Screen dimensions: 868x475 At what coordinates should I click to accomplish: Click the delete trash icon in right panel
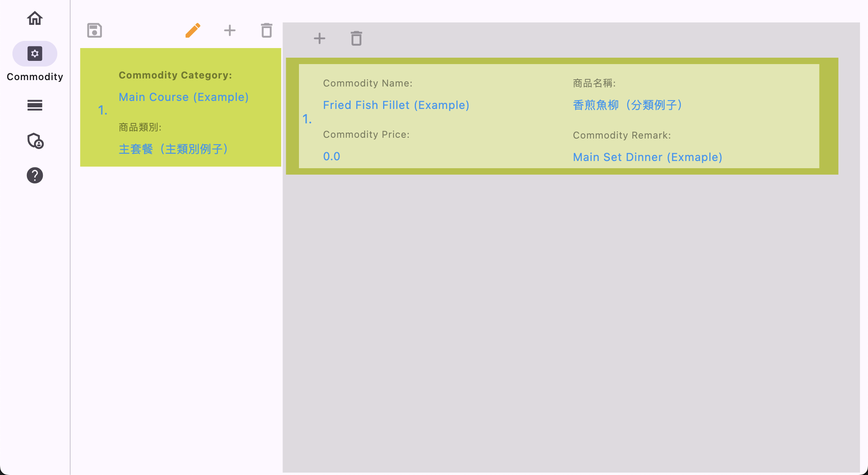pos(355,38)
